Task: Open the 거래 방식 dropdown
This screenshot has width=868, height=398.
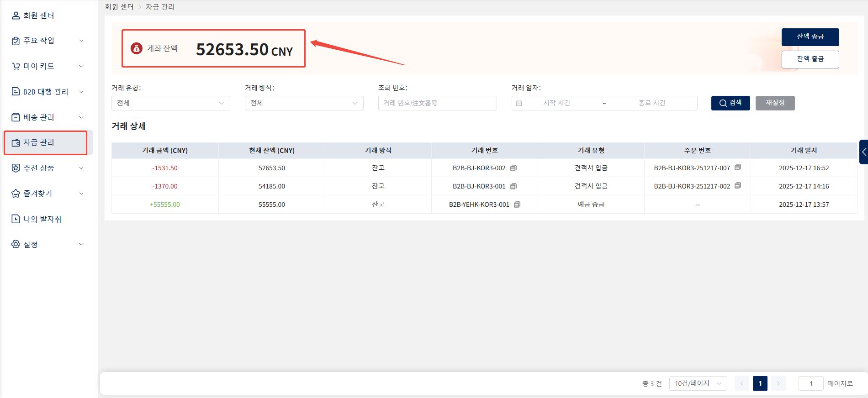Action: pyautogui.click(x=304, y=103)
